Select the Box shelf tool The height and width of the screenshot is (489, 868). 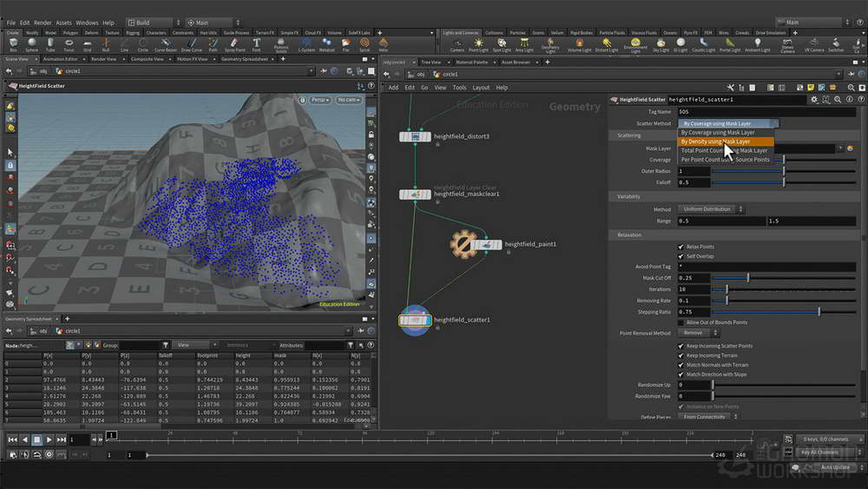click(13, 44)
